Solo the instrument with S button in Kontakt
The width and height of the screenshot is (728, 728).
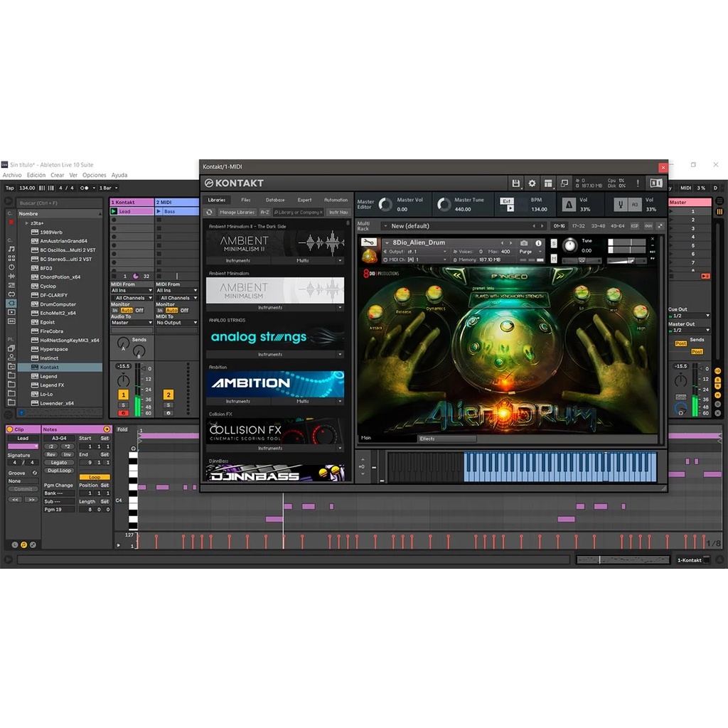(x=553, y=243)
